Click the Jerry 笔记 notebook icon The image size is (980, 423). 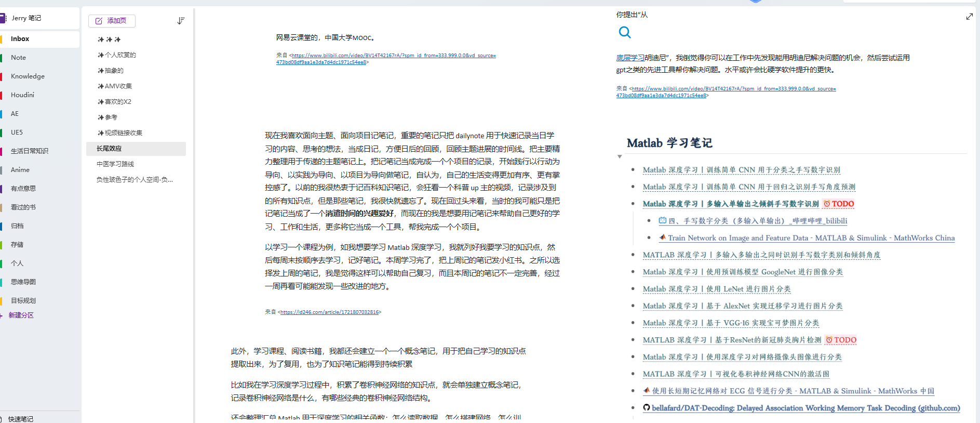click(x=3, y=18)
